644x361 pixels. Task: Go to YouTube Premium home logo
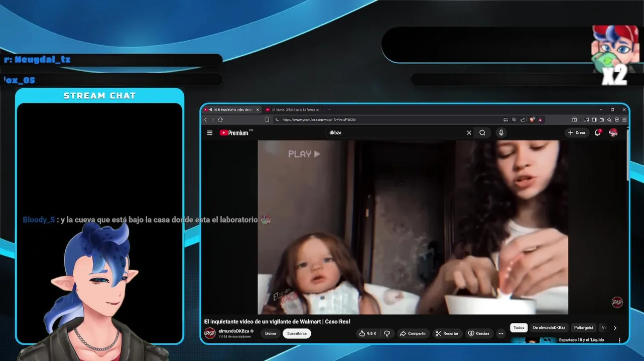[x=234, y=133]
